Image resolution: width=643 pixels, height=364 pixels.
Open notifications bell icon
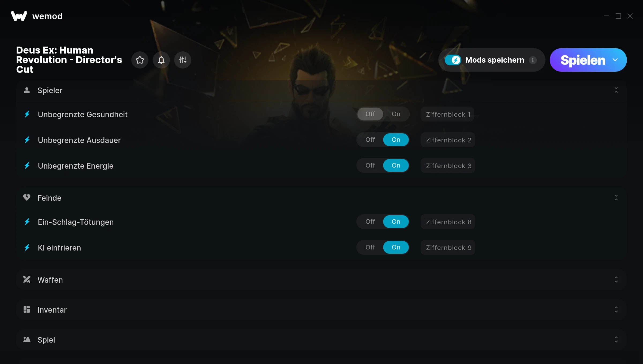click(161, 60)
